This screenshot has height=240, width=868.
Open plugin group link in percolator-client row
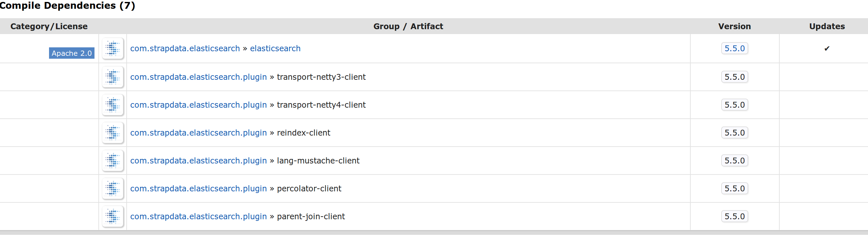[x=198, y=189]
